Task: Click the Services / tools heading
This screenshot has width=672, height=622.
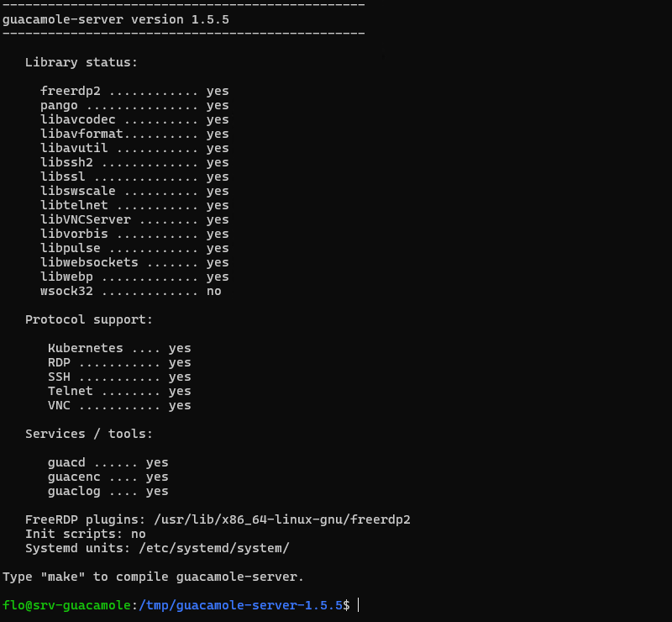Action: tap(89, 434)
